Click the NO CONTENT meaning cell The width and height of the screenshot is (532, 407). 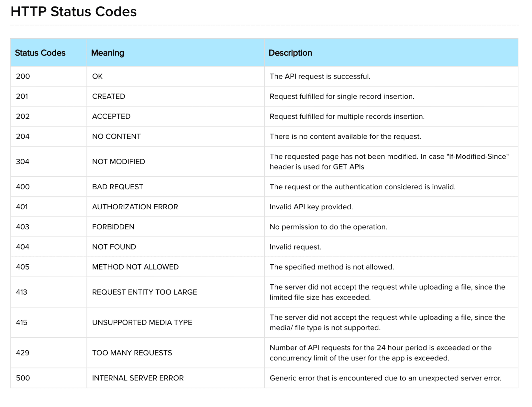tap(116, 136)
